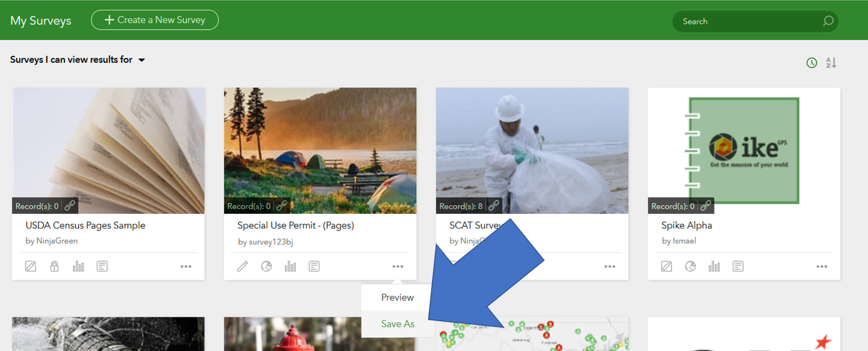Click Create a New Survey button
This screenshot has width=868, height=351.
click(155, 20)
